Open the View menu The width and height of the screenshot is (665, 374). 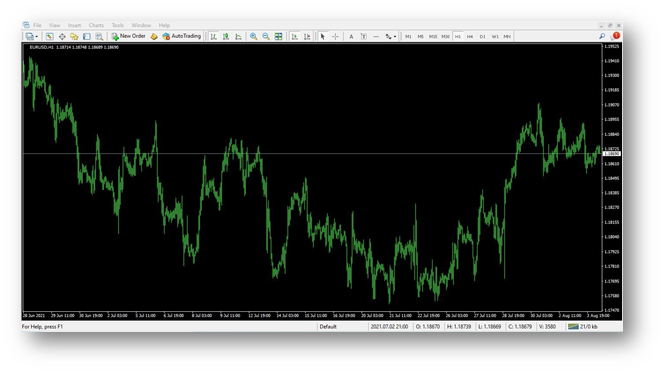pos(54,25)
